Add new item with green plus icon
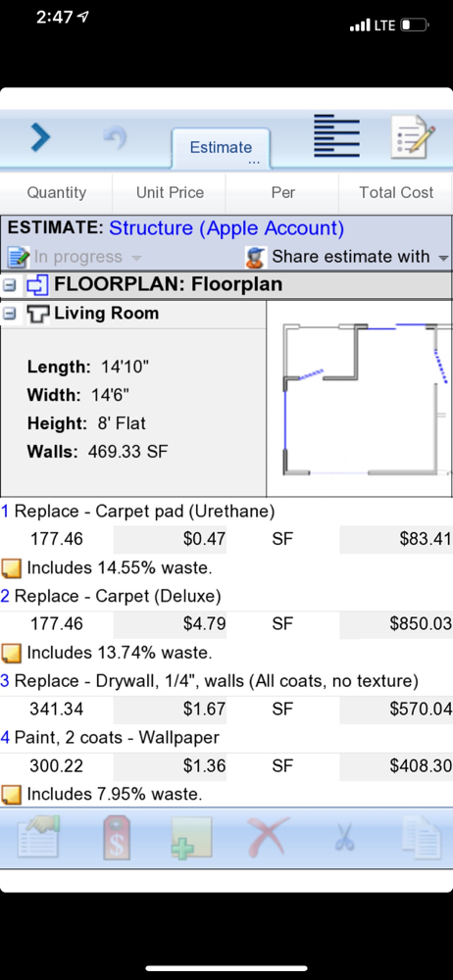Viewport: 453px width, 980px height. [x=191, y=838]
